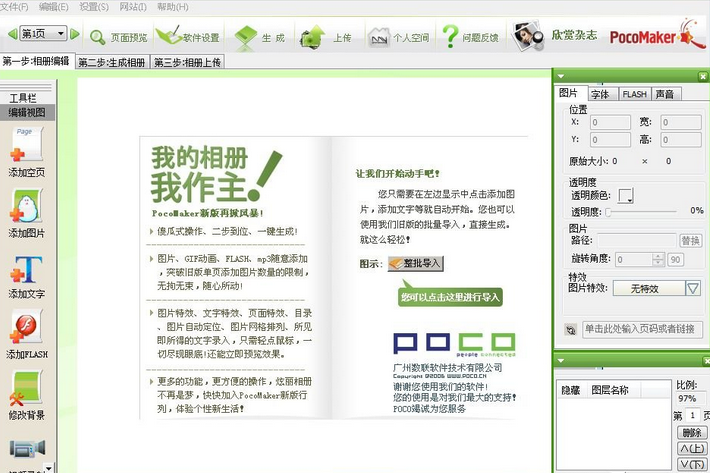This screenshot has width=710, height=473.
Task: Click the 添加图片 add picture icon
Action: tap(27, 205)
